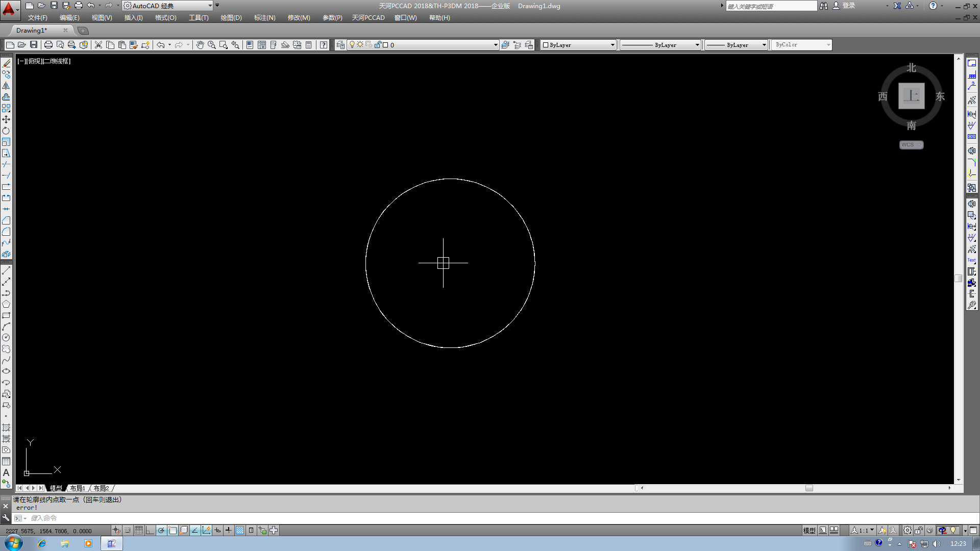Click the Zoom Window icon
This screenshot has width=980, height=551.
click(224, 45)
